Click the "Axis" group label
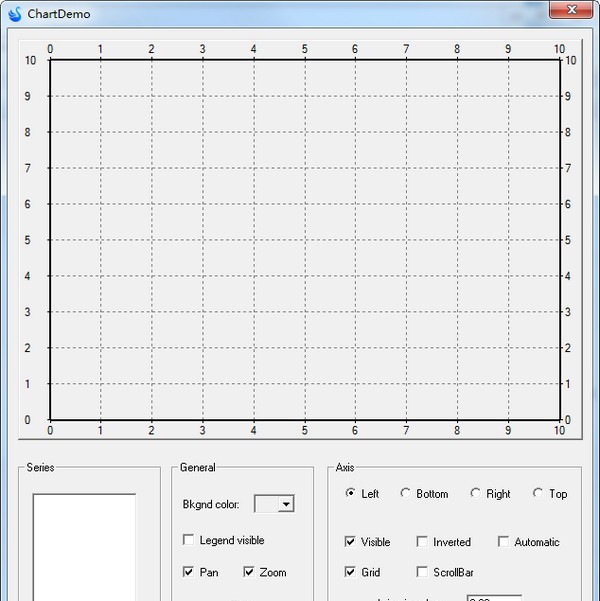This screenshot has height=601, width=600. pos(345,467)
